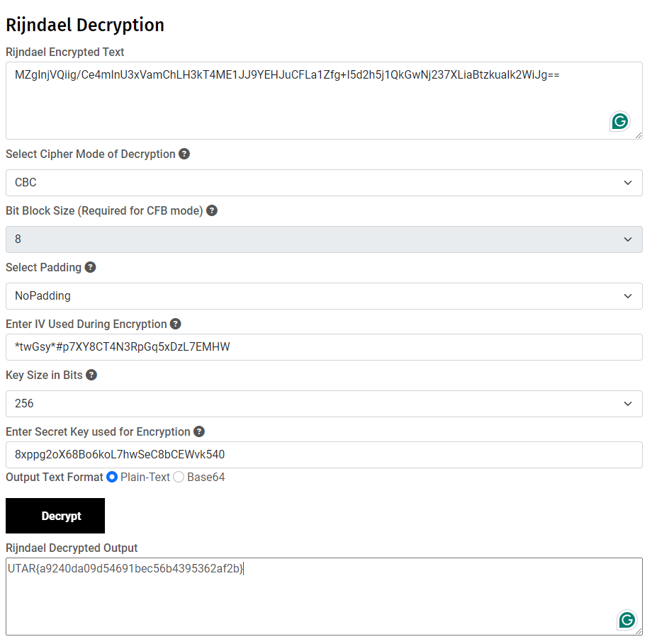The image size is (652, 644).
Task: Click help icon beside Select Cipher Mode
Action: 184,154
